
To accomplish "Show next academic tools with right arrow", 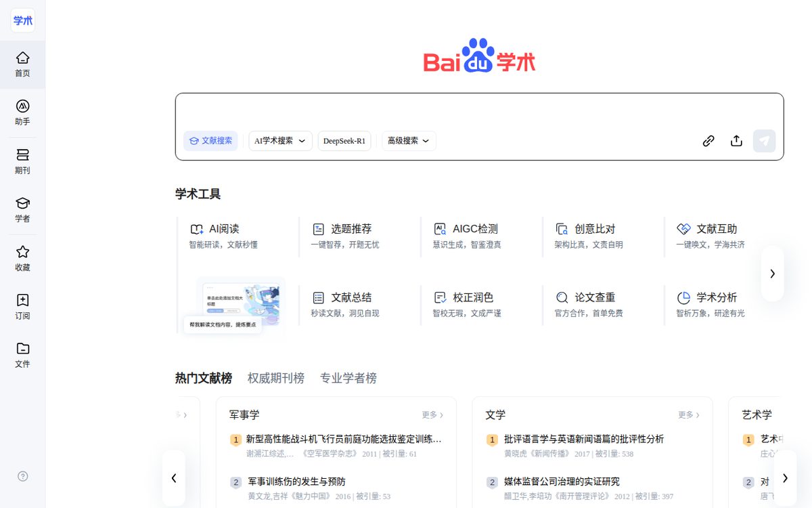I will (x=772, y=274).
